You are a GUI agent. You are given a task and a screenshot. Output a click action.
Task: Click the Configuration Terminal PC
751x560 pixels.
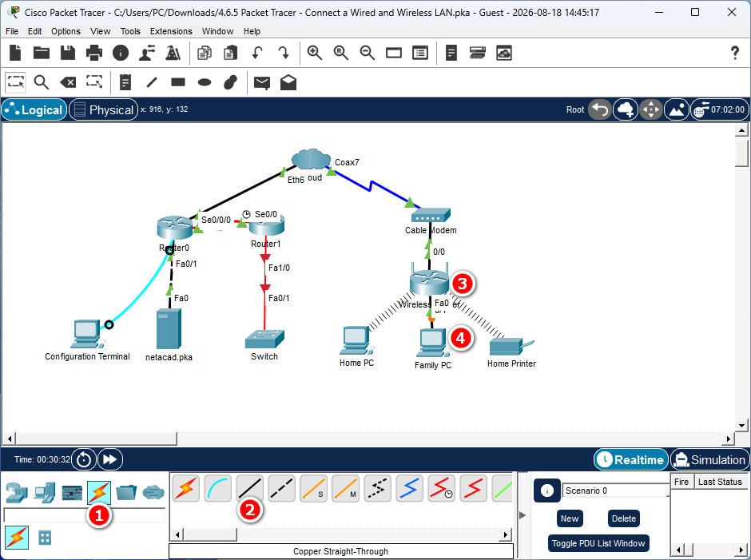click(87, 334)
